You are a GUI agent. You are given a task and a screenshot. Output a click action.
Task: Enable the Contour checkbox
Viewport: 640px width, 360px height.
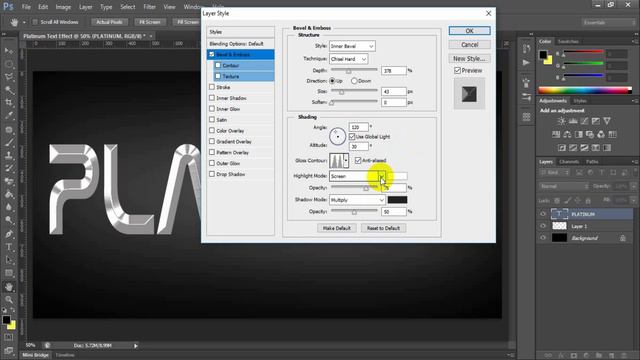[x=218, y=65]
